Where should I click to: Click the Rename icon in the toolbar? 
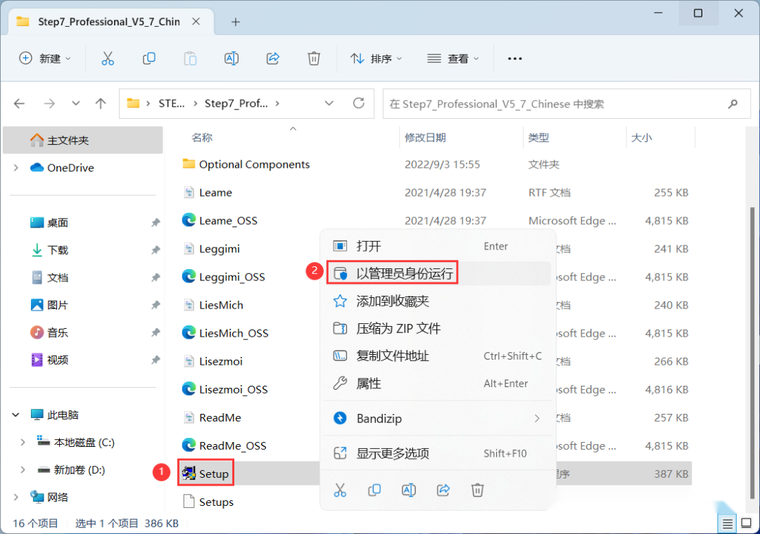(231, 59)
